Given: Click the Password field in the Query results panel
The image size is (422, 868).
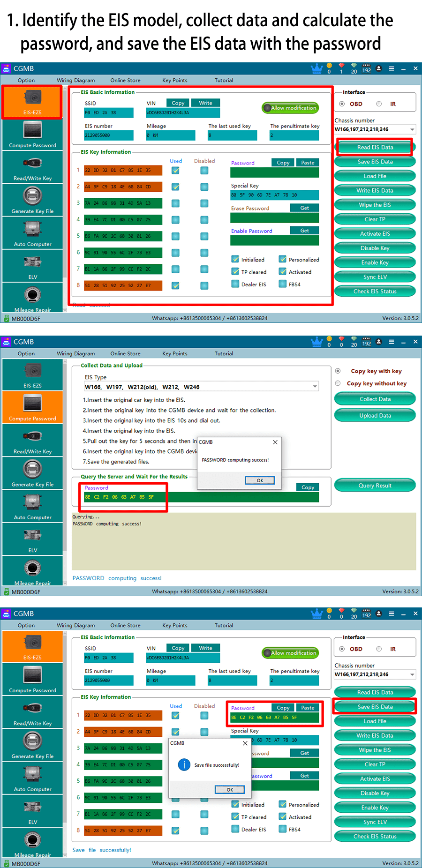Looking at the screenshot, I should point(202,497).
